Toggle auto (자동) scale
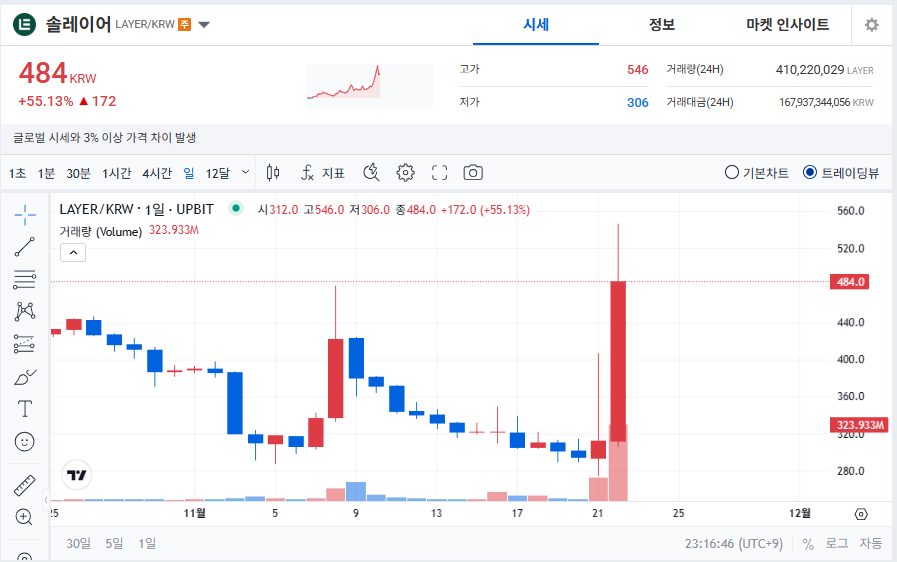 click(x=871, y=544)
